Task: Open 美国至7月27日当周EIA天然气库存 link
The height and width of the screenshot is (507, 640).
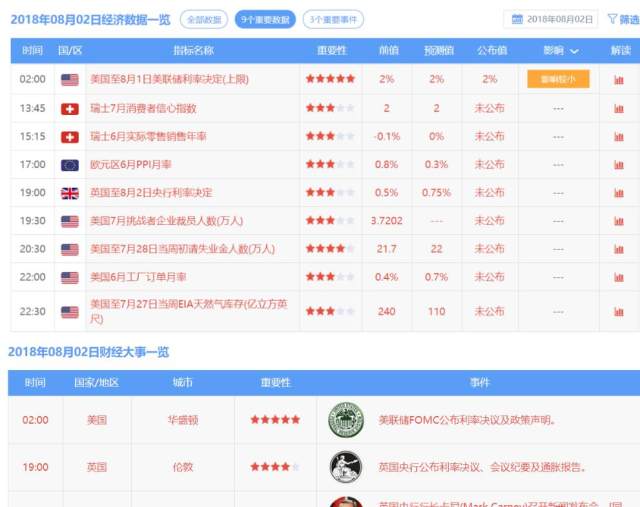Action: 189,311
